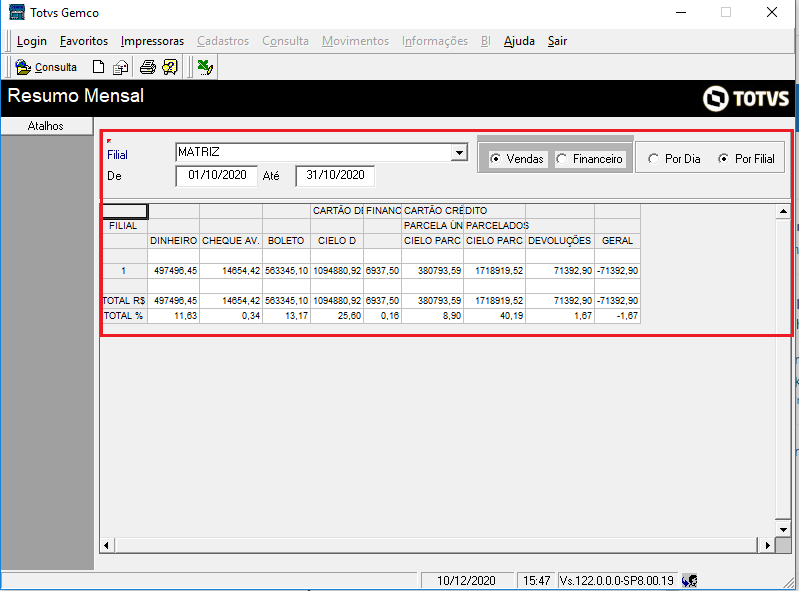Click the grid's scroll up arrow
This screenshot has height=591, width=799.
coord(783,211)
